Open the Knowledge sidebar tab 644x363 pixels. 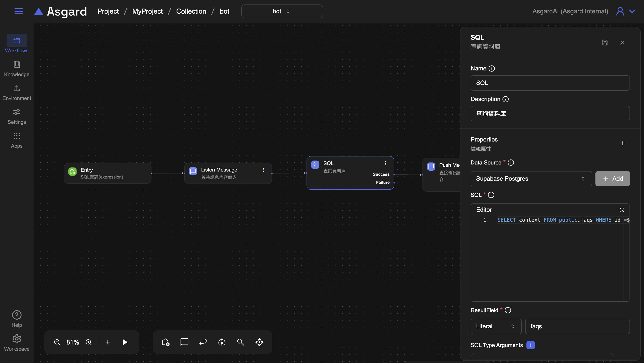click(x=17, y=69)
